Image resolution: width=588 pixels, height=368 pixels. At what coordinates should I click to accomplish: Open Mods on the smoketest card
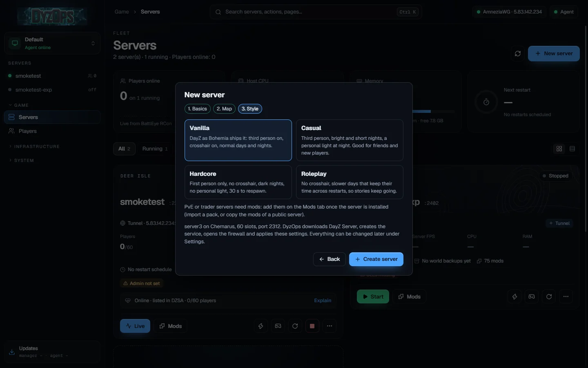(170, 326)
